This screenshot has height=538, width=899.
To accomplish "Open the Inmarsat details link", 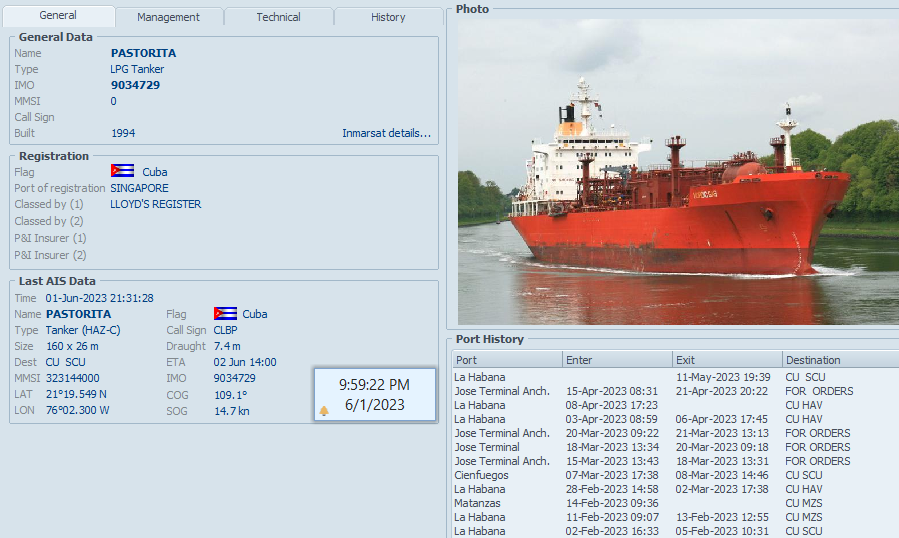I will (386, 133).
